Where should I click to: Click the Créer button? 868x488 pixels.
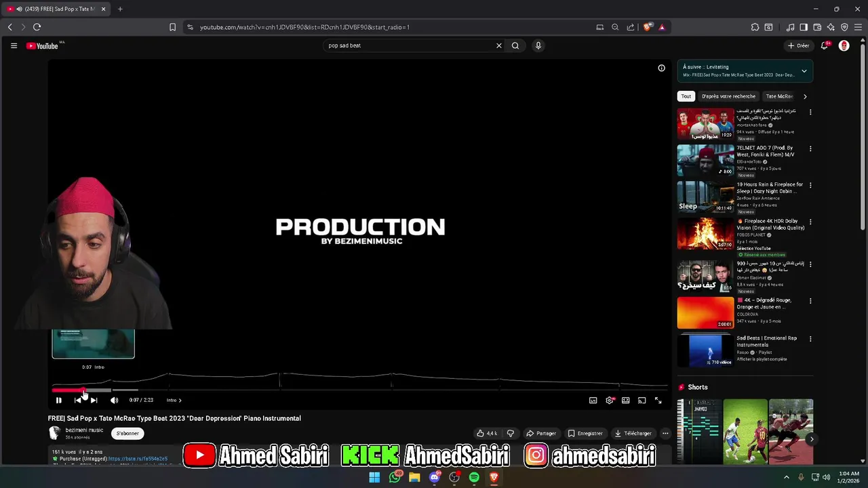pyautogui.click(x=799, y=45)
